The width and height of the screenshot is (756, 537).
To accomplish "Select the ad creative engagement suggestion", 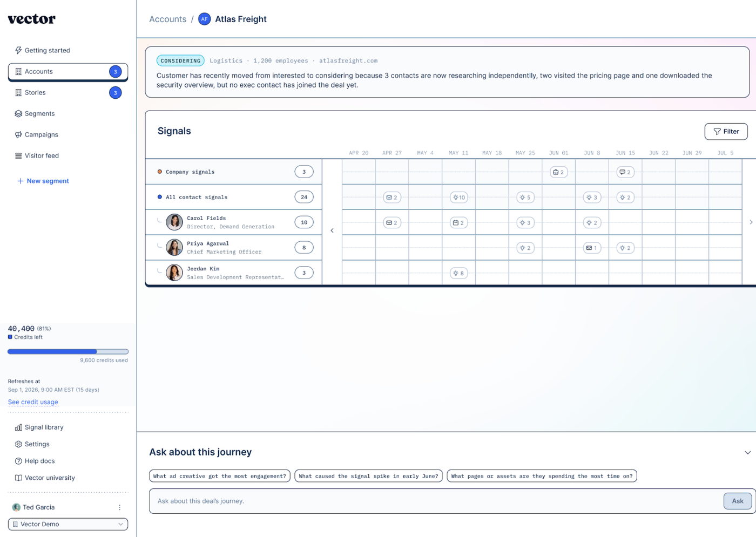I will (220, 476).
